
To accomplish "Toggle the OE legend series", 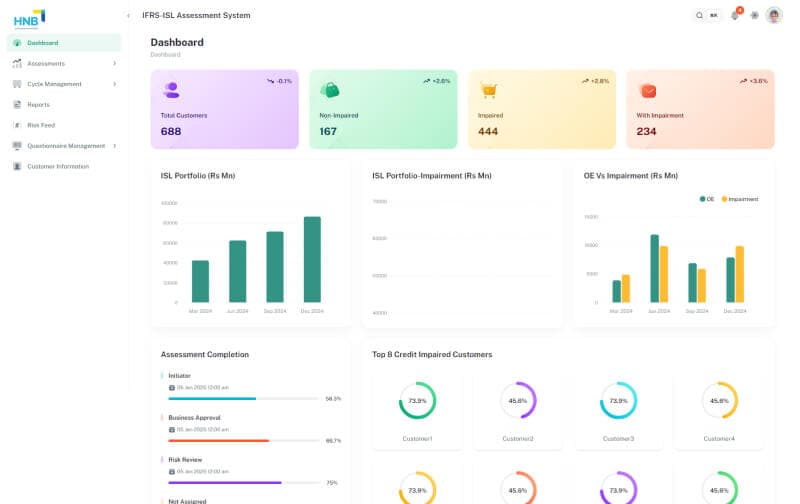I will 707,199.
